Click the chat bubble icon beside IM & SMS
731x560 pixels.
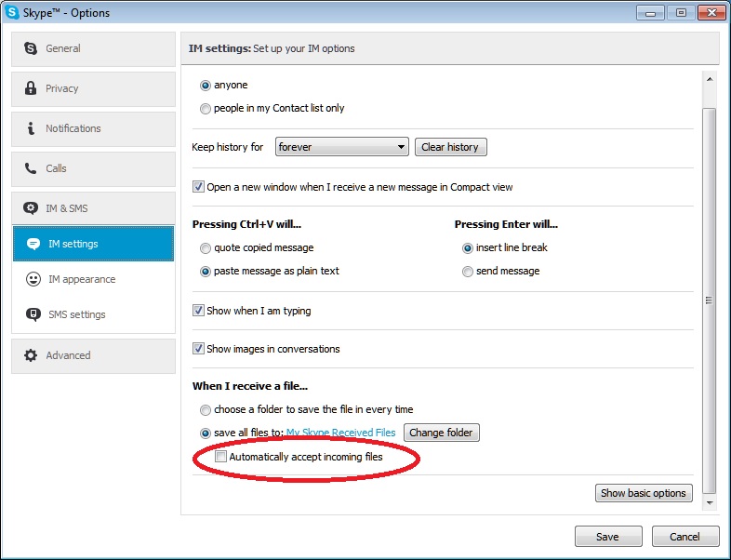point(31,208)
